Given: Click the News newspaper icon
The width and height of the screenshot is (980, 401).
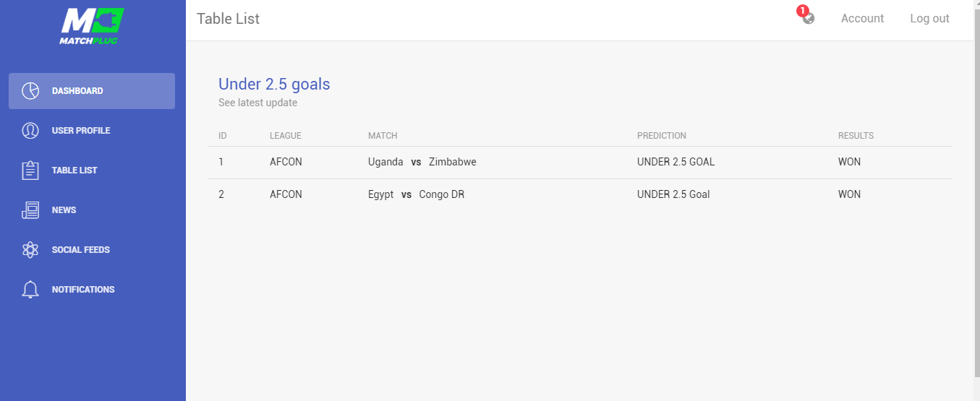Looking at the screenshot, I should [30, 210].
